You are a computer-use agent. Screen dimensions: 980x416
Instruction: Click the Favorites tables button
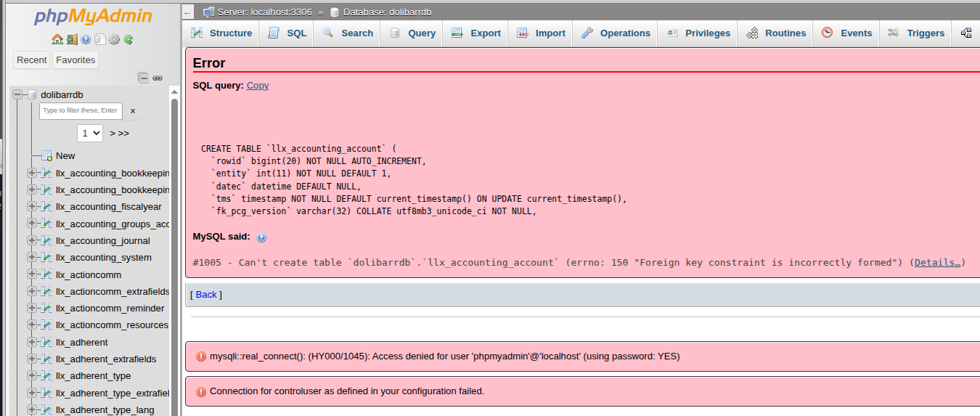pyautogui.click(x=75, y=60)
